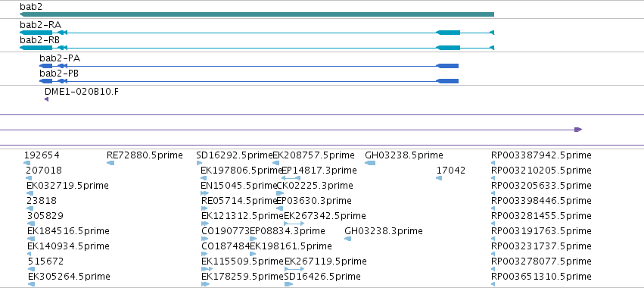Select the purple arrowhead ending the long line

(x=578, y=130)
